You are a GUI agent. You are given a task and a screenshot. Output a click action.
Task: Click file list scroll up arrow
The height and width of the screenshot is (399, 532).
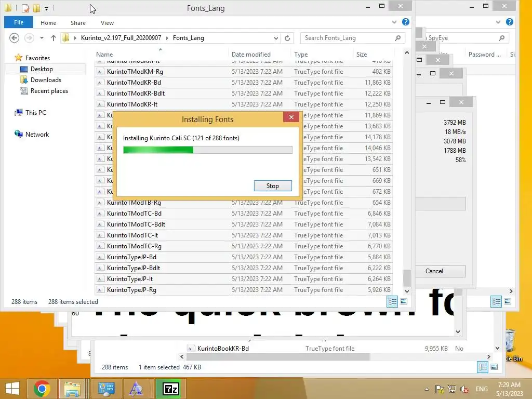(x=407, y=52)
